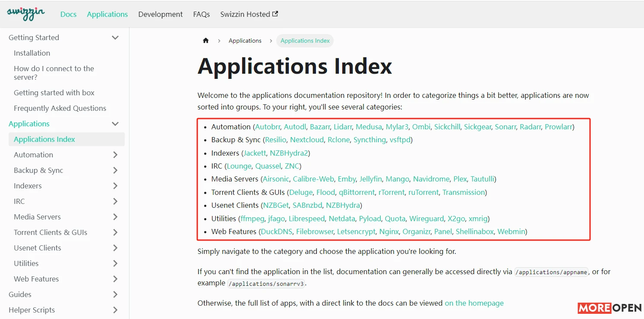Open the Sonarr link
This screenshot has height=319, width=644.
(x=505, y=127)
